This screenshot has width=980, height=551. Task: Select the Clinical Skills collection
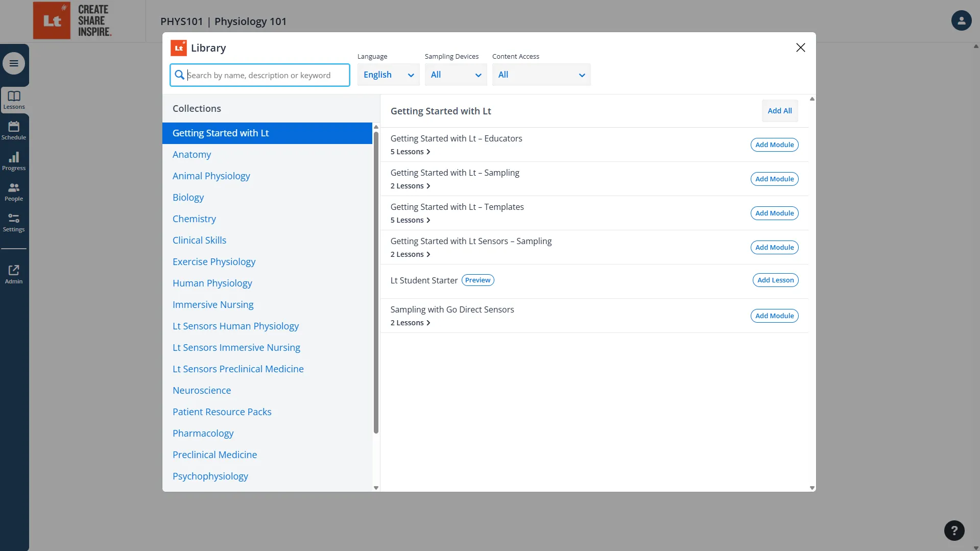tap(267, 241)
